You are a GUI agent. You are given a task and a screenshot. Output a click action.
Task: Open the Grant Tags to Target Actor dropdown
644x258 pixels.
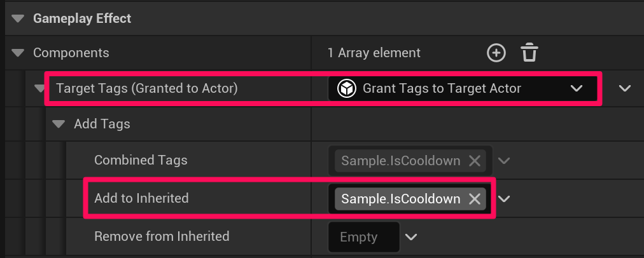click(577, 88)
